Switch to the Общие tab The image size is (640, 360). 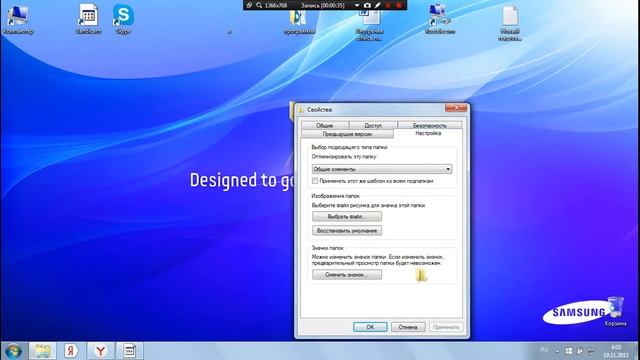[x=324, y=125]
